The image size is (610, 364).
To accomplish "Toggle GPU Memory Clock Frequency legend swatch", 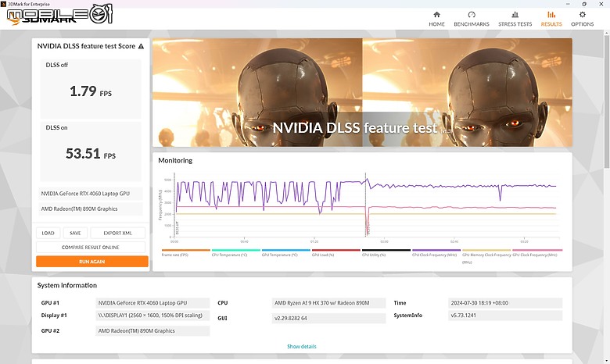I will 486,250.
